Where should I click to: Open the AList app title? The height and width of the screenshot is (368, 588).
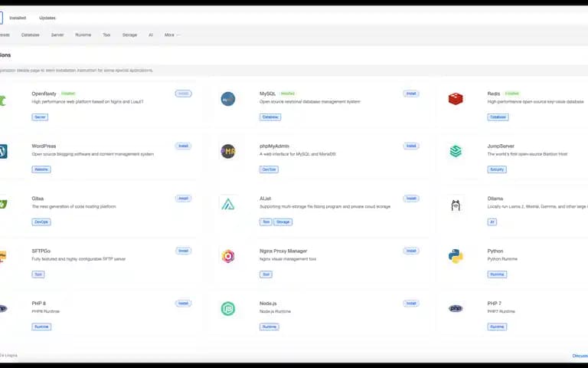point(265,199)
